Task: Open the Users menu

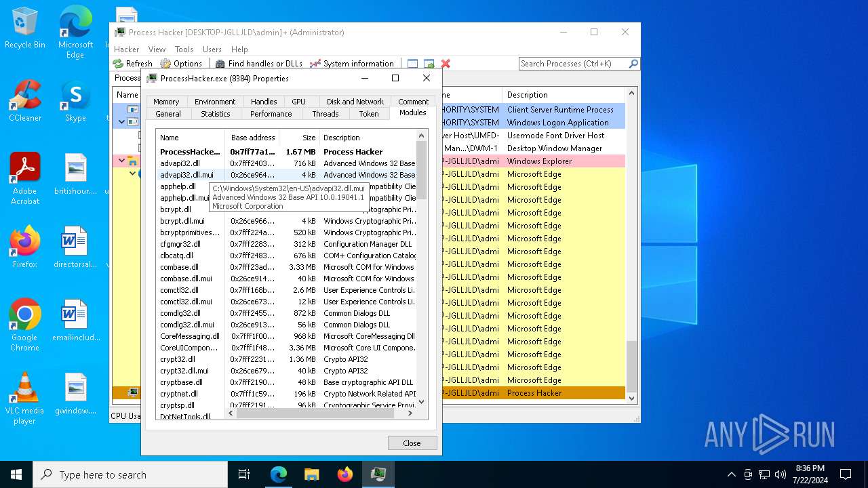Action: click(212, 49)
